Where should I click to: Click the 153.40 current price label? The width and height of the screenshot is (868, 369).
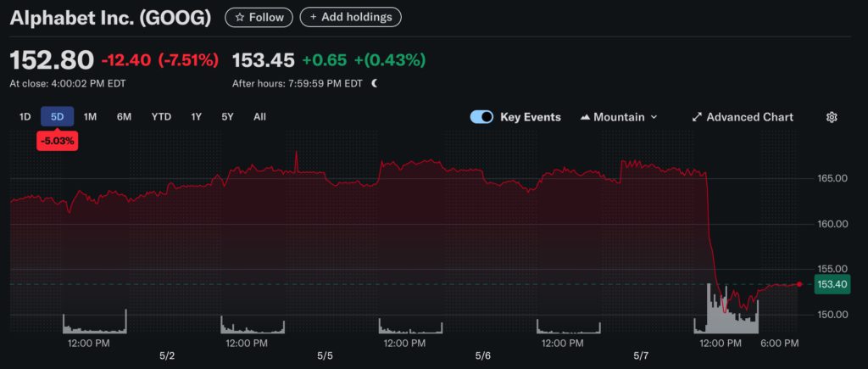click(832, 284)
